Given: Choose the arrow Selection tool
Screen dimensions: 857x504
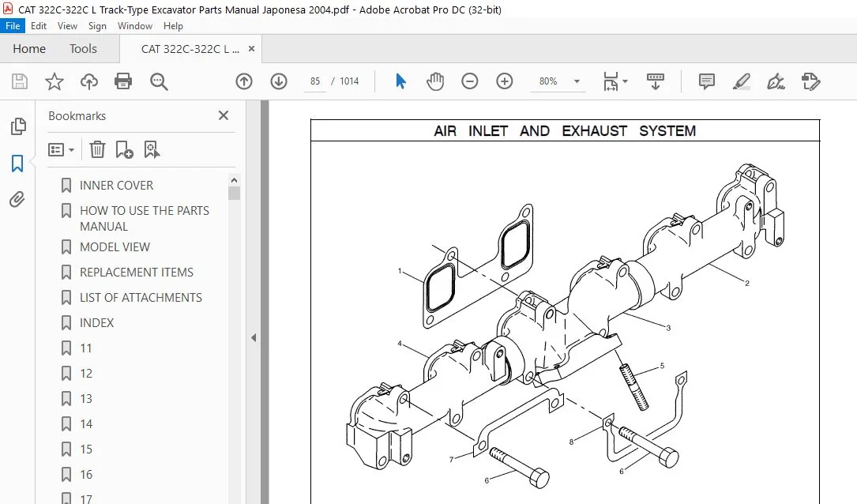Looking at the screenshot, I should pyautogui.click(x=400, y=81).
